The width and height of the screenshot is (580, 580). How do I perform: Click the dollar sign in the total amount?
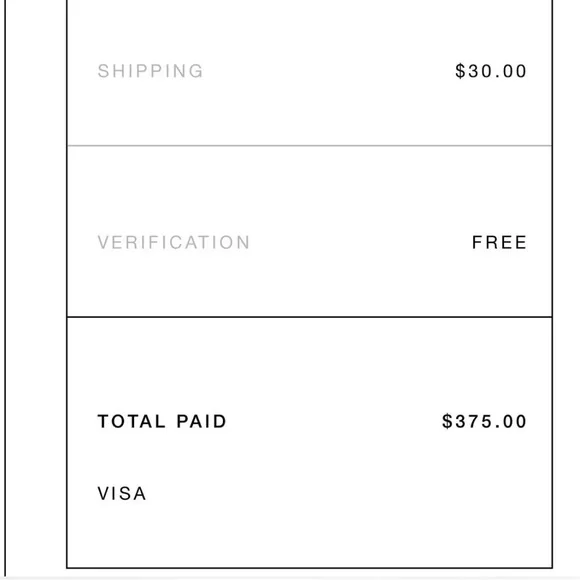[x=447, y=421]
